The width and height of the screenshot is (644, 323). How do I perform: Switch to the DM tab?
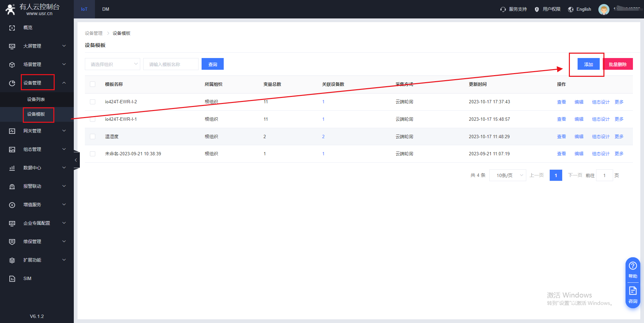[106, 9]
